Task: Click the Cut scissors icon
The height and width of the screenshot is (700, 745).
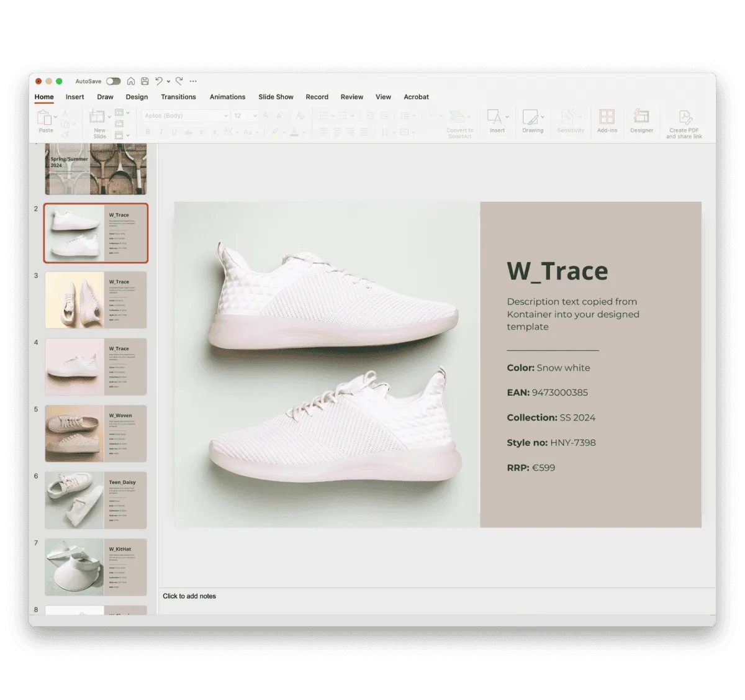Action: 66,114
